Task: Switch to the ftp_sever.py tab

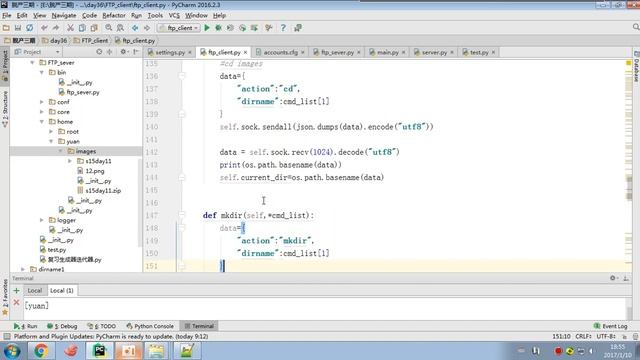Action: (x=337, y=52)
